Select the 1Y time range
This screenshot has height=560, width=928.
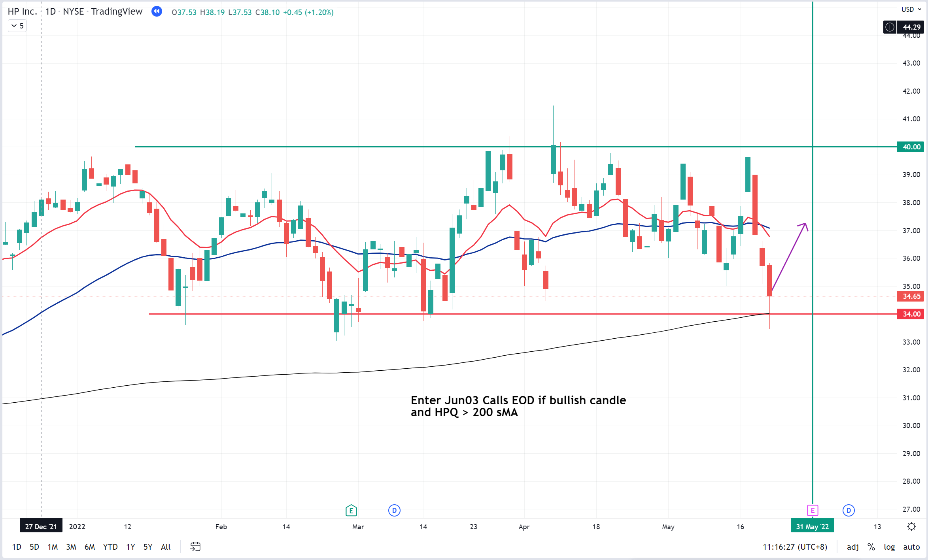point(130,547)
